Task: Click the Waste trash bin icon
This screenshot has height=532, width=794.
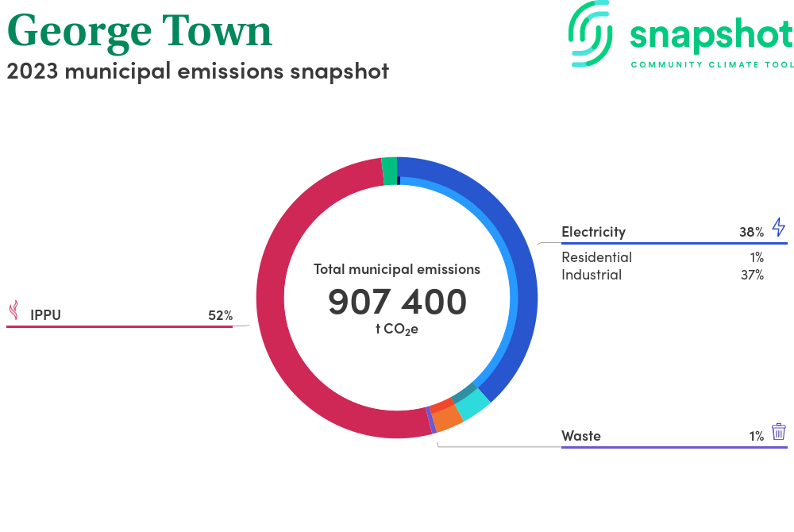Action: point(779,431)
